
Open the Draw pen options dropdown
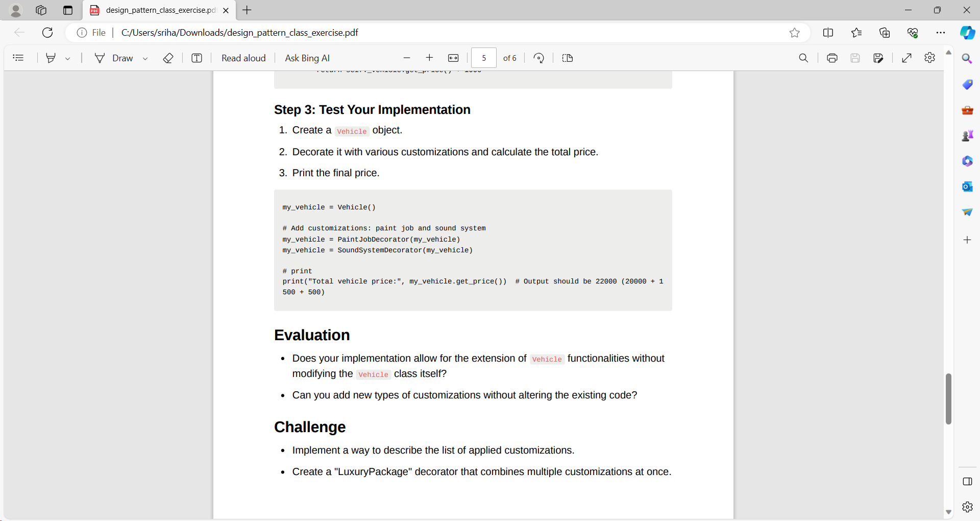point(145,58)
